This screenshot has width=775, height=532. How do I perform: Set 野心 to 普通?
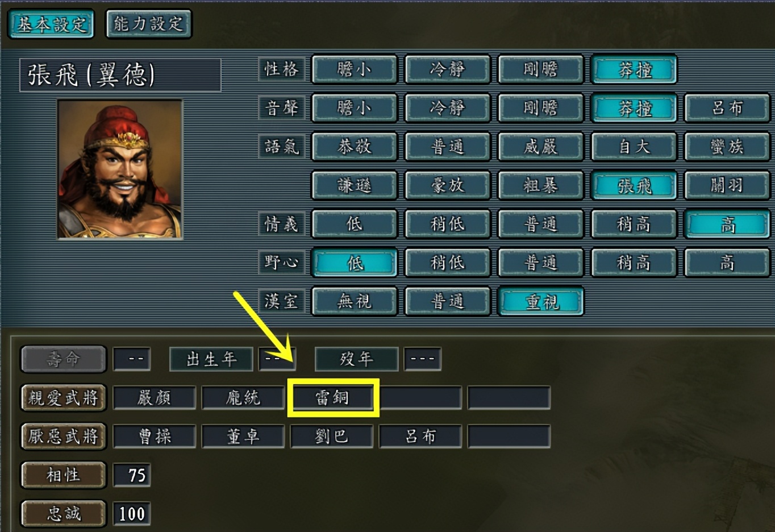click(541, 263)
